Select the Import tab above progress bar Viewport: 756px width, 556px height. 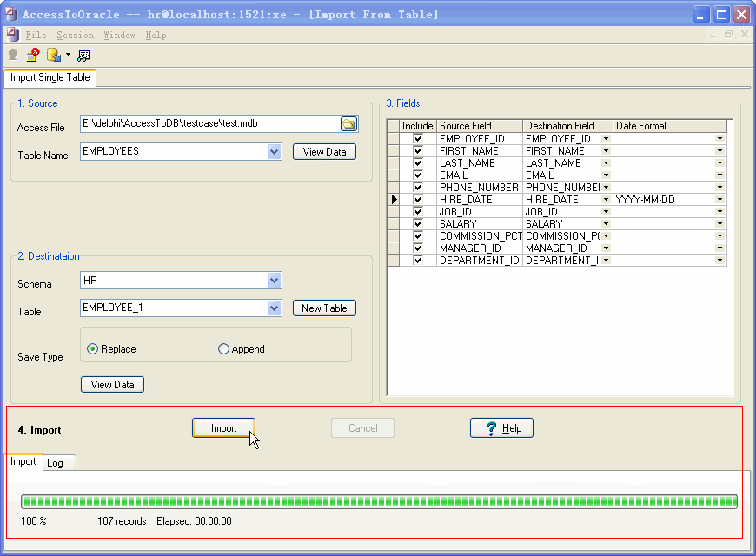point(23,461)
